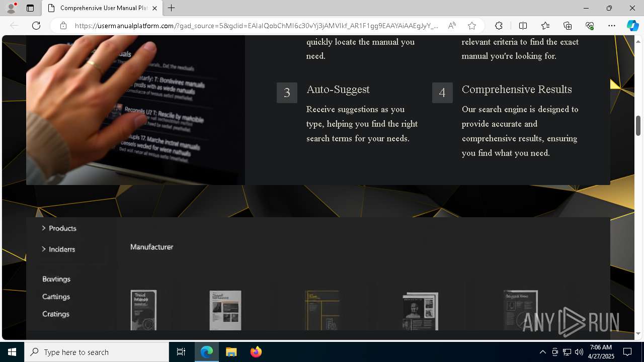Click the Manufacturer heading

tap(151, 247)
